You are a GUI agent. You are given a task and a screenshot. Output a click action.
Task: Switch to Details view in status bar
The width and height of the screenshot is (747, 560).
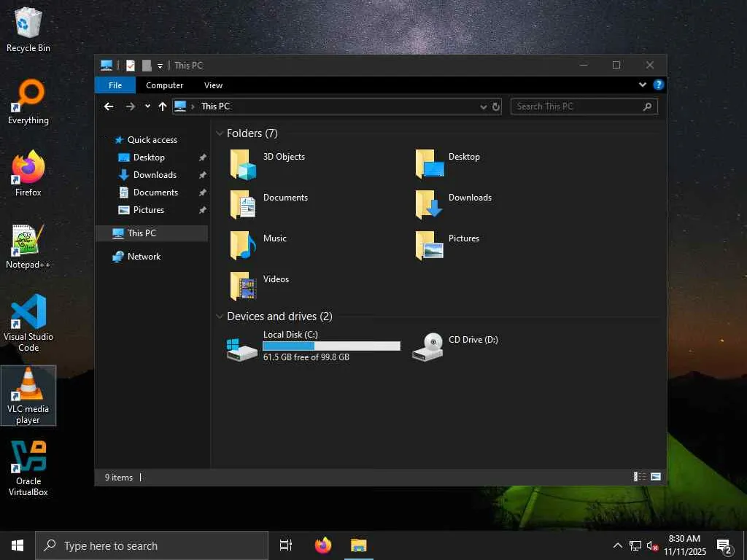(x=639, y=477)
